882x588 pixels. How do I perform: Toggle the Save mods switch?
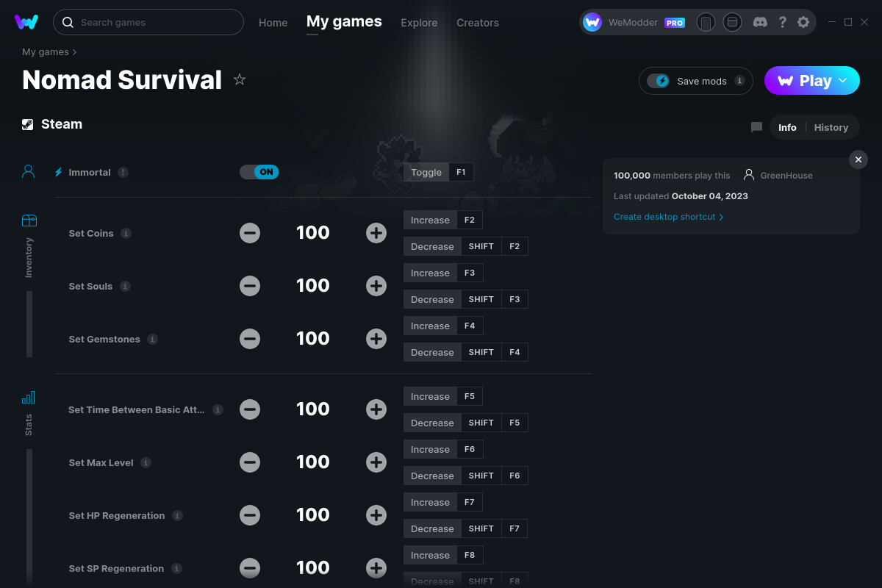[658, 81]
